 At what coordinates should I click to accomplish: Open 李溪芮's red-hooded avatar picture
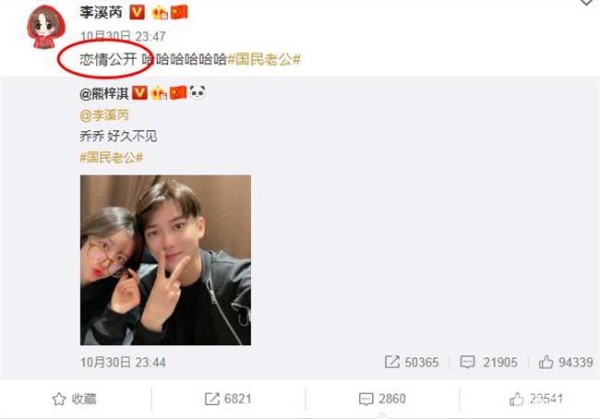click(46, 27)
